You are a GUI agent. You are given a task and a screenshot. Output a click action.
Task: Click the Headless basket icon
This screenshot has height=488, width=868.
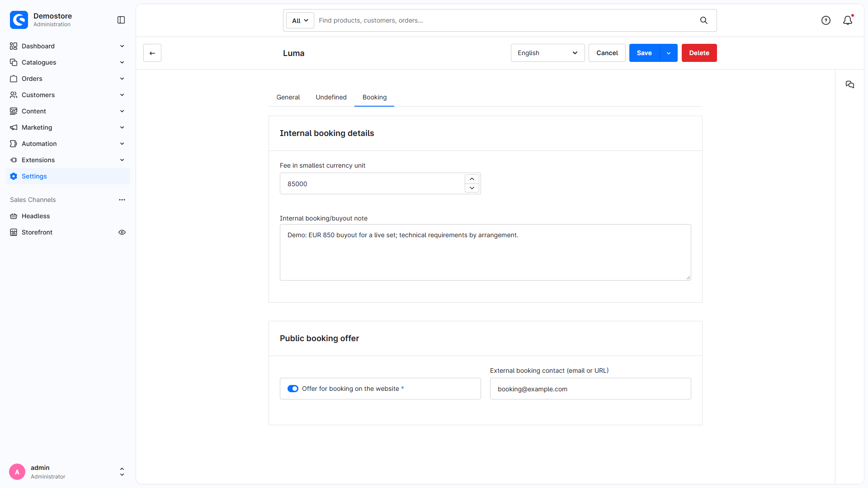pos(14,216)
